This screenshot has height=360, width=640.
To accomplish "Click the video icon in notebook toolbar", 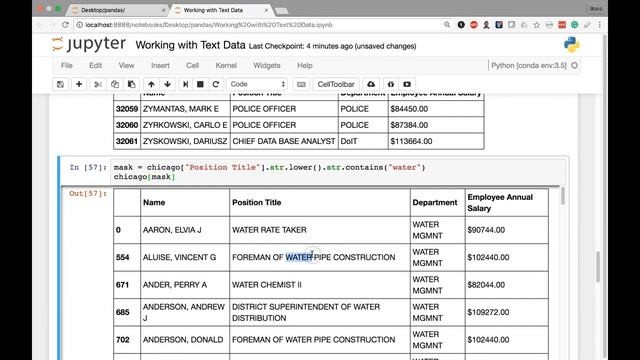I will point(407,84).
